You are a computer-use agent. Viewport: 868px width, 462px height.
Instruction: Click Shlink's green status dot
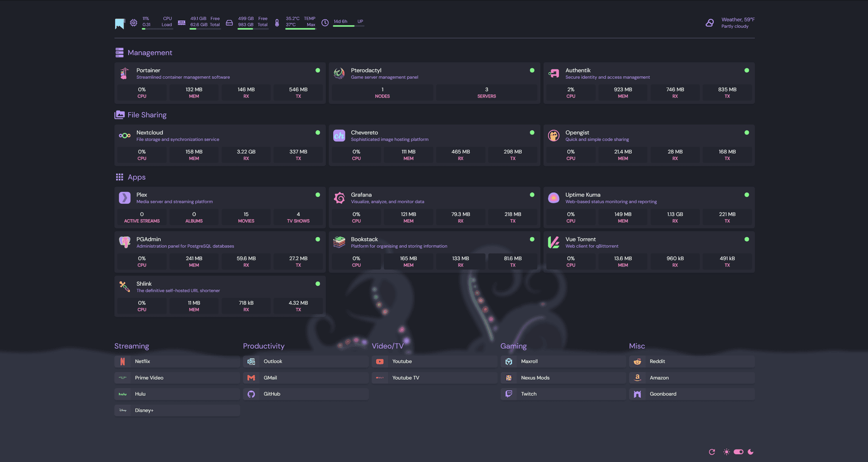318,284
